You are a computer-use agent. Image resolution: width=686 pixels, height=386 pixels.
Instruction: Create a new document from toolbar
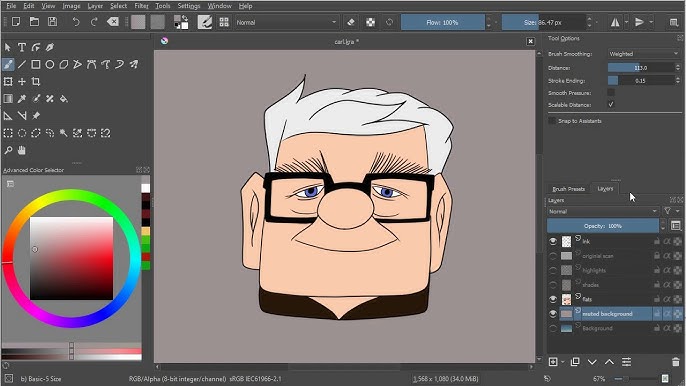(16, 22)
